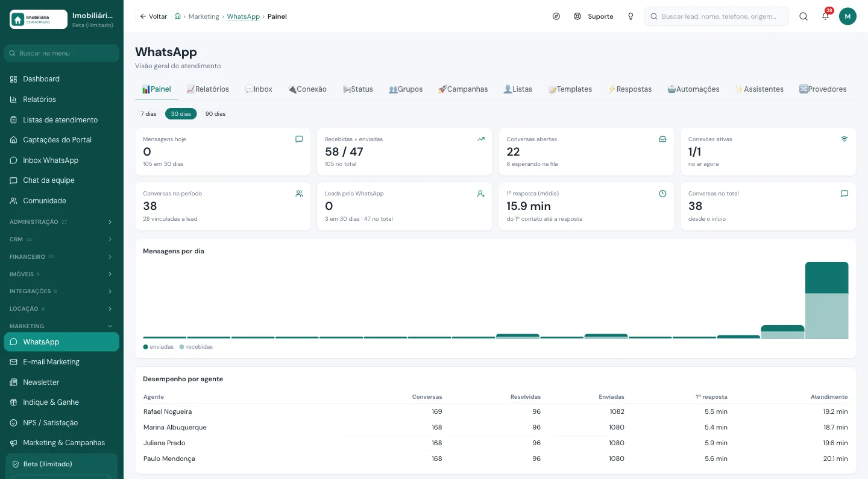Go to Listas de atendimento
The height and width of the screenshot is (479, 868).
(61, 120)
